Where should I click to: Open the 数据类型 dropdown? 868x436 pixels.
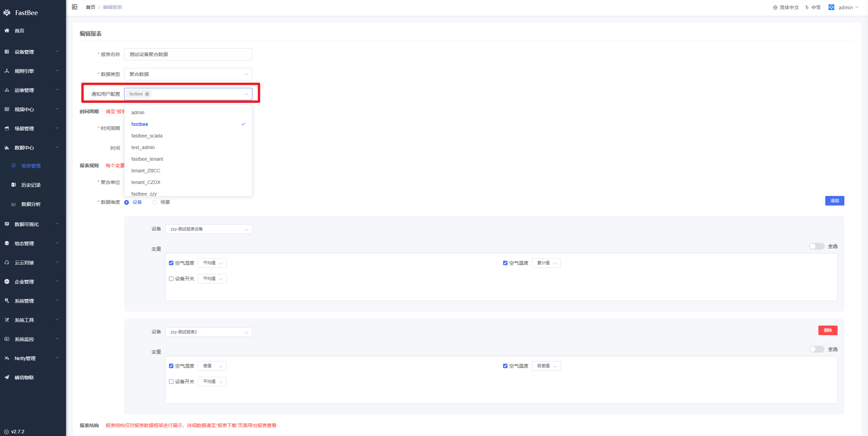tap(188, 74)
